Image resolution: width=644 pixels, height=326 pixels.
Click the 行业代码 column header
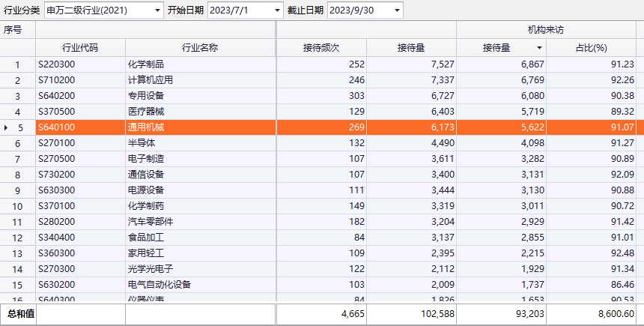click(80, 48)
